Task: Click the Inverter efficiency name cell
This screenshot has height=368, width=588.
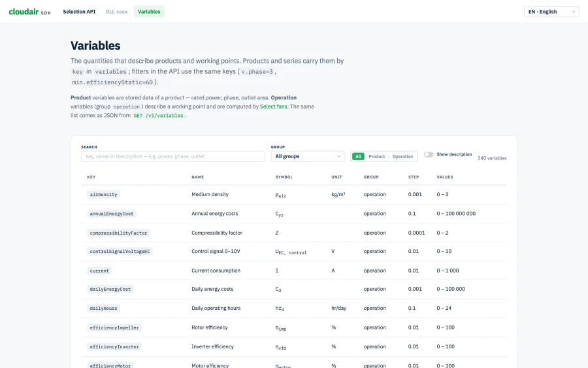Action: coord(212,346)
